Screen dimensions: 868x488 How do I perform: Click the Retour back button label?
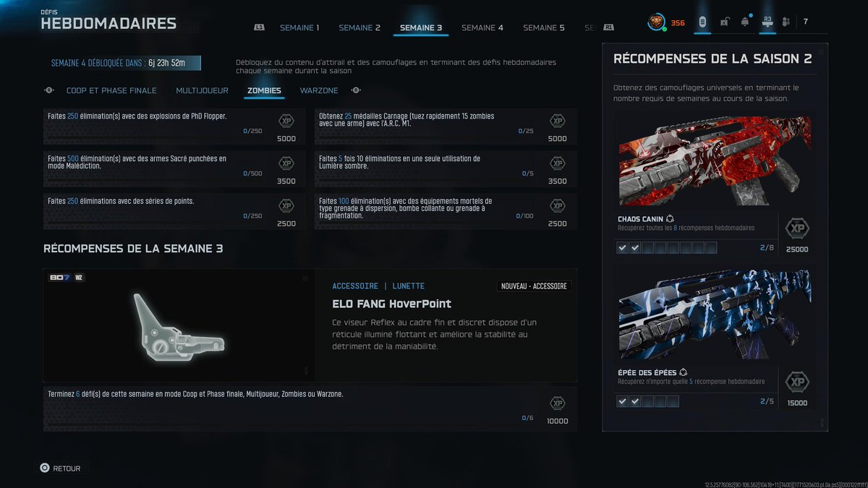[x=67, y=468]
